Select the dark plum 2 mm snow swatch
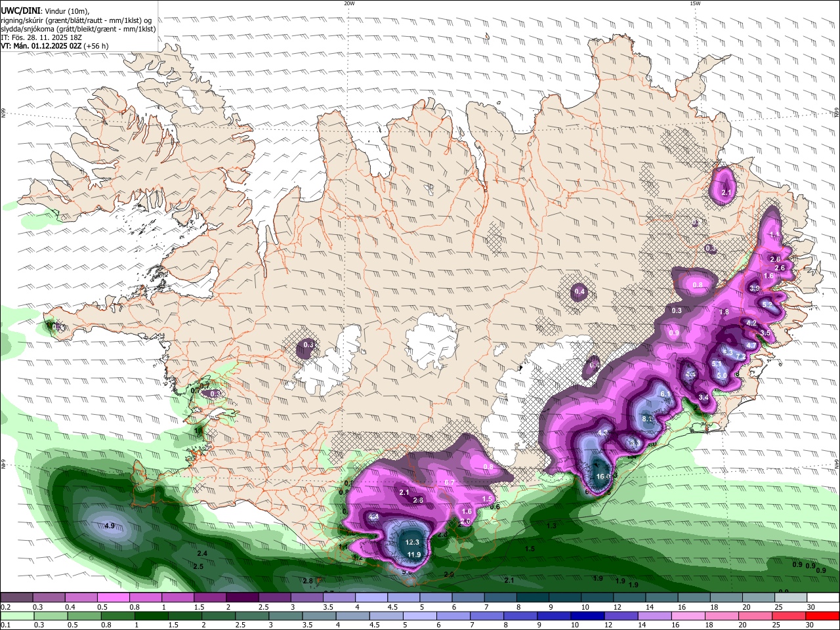This screenshot has width=840, height=630. click(x=241, y=597)
